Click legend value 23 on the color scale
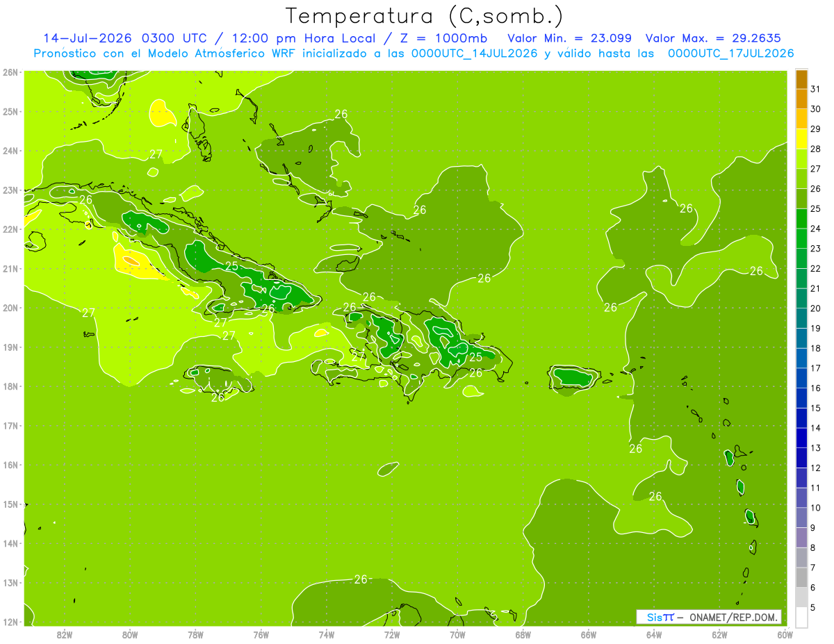The image size is (834, 644). [x=815, y=249]
